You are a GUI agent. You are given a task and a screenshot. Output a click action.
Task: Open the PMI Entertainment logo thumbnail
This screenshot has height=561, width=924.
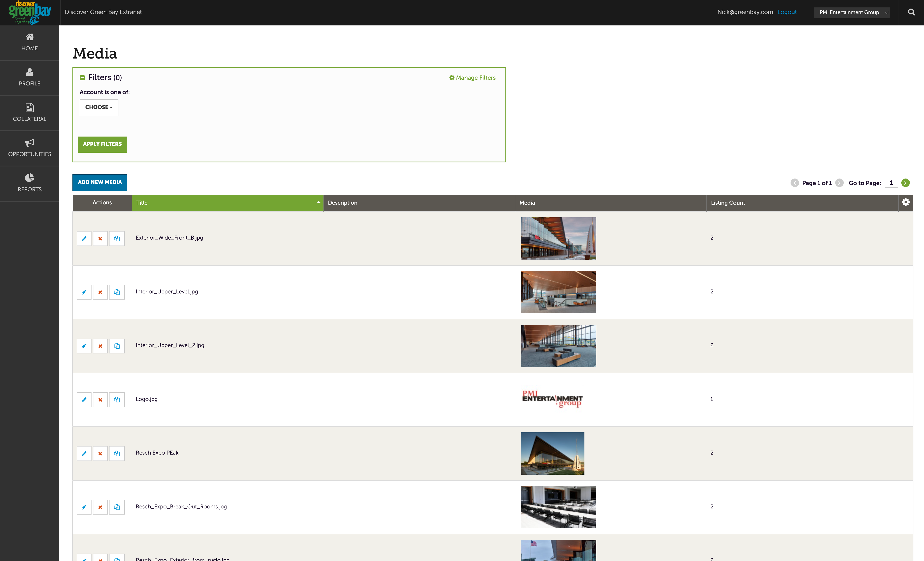tap(552, 399)
